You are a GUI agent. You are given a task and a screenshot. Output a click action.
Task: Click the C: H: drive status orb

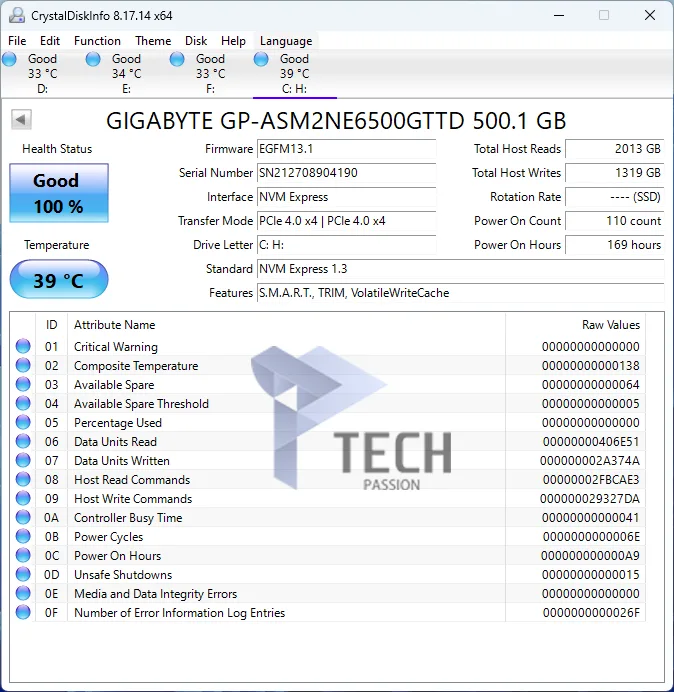[x=261, y=59]
